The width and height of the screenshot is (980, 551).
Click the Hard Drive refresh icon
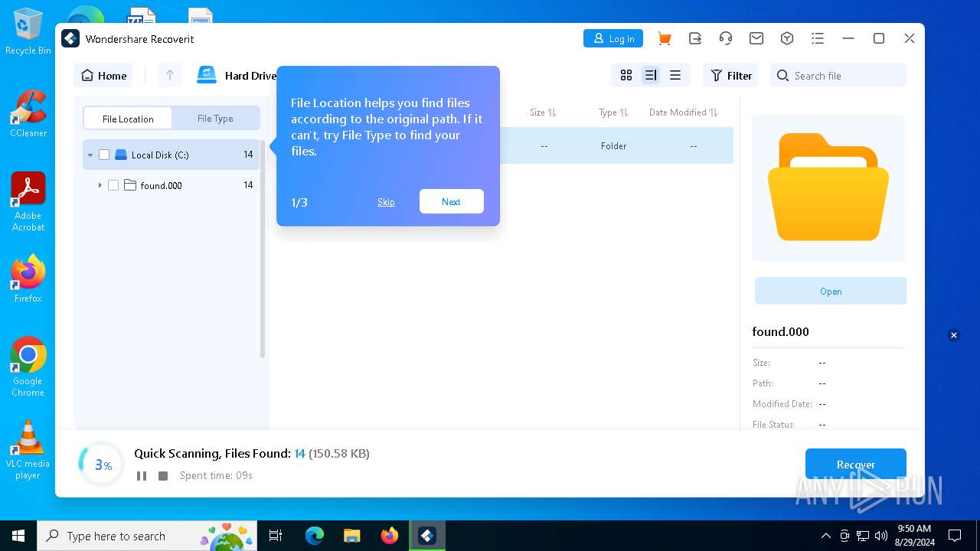[x=207, y=75]
